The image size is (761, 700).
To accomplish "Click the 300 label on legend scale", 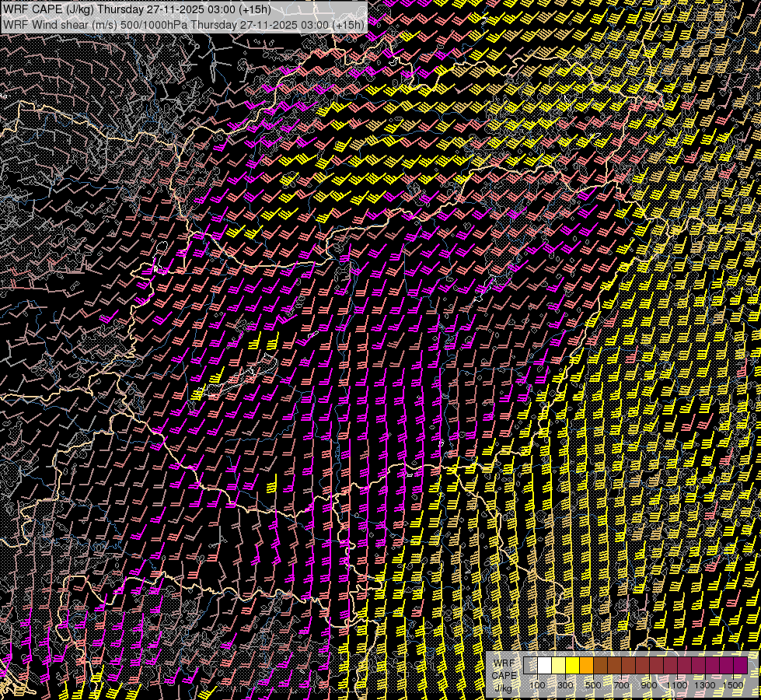I will (565, 685).
